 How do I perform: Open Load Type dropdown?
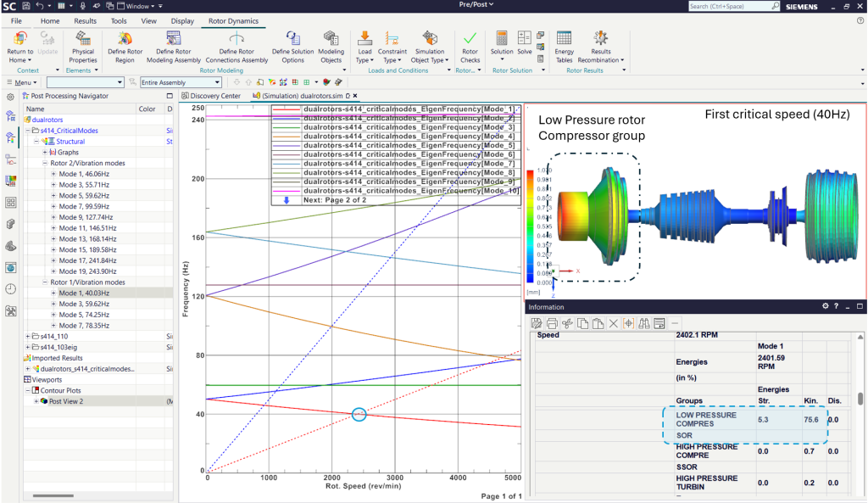[364, 48]
